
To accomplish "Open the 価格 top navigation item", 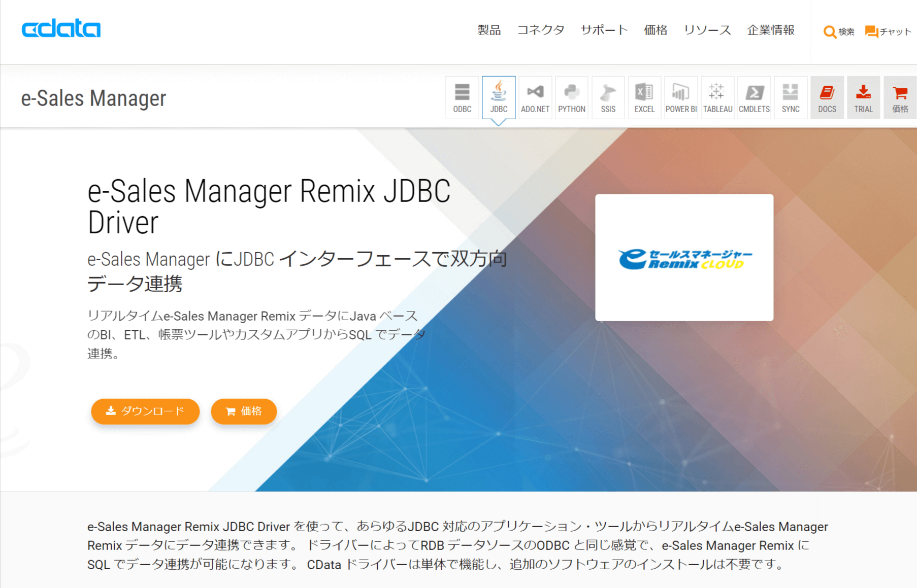I will [656, 30].
